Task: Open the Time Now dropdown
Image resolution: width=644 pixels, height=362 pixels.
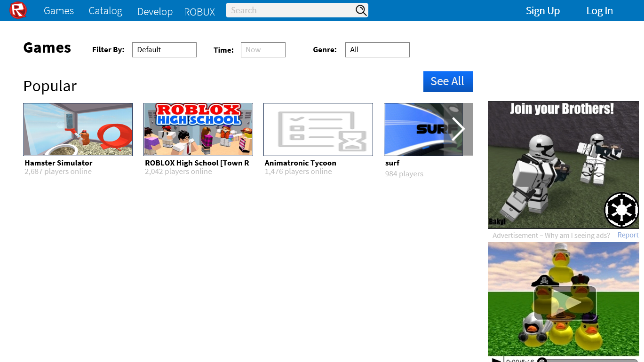Action: [263, 50]
